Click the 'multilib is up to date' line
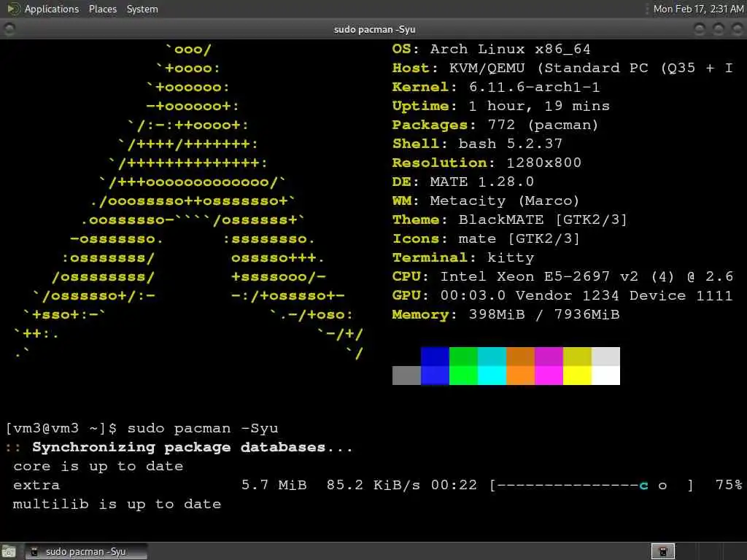Image resolution: width=747 pixels, height=560 pixels. coord(117,505)
